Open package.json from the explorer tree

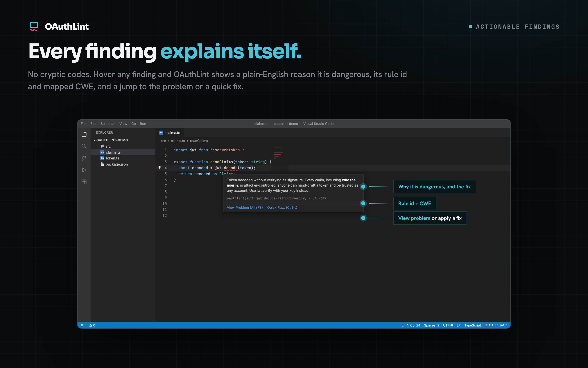[123, 164]
